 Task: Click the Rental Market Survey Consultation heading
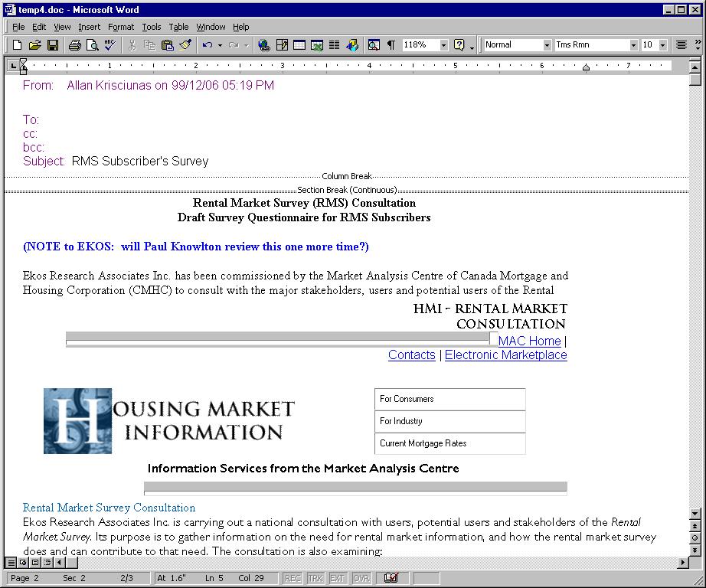point(109,508)
